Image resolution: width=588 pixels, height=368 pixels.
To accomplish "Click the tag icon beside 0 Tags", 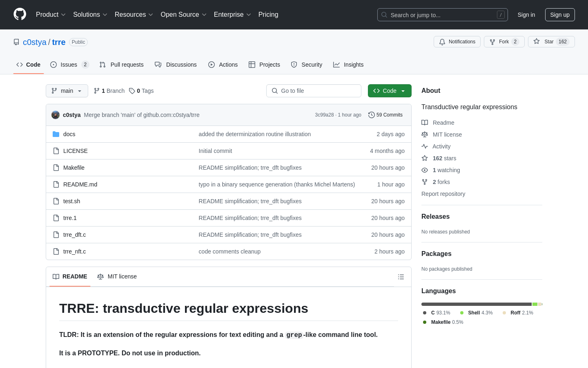I will [132, 91].
